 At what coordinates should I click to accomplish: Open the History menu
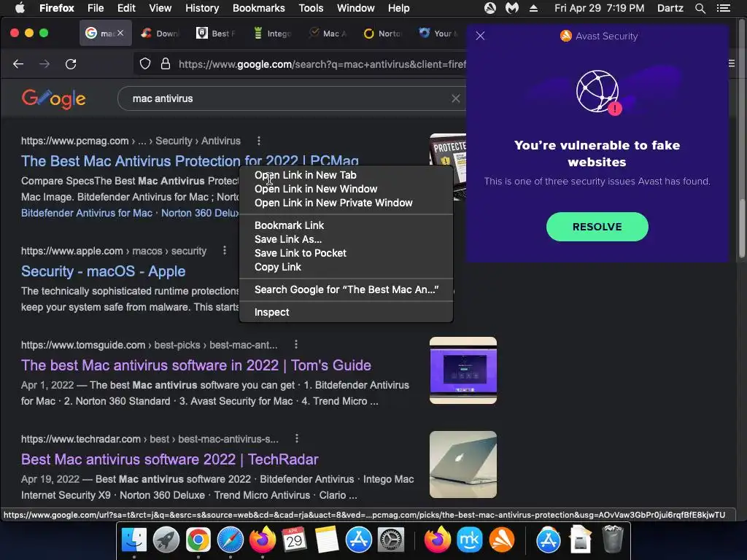point(202,8)
